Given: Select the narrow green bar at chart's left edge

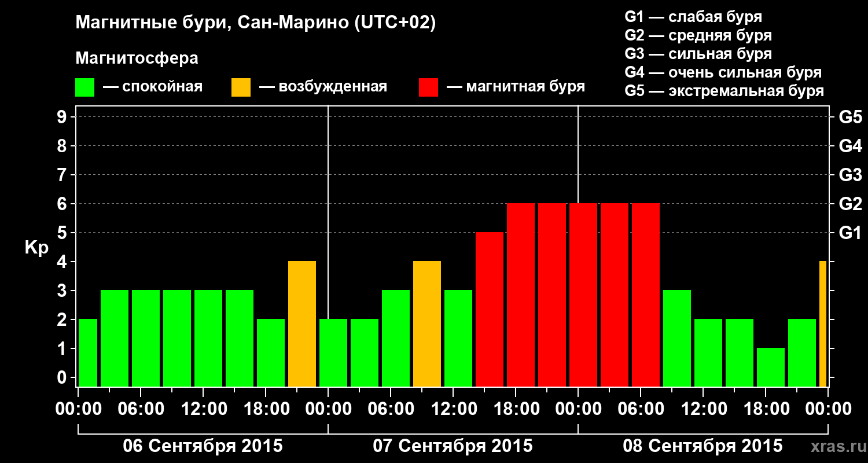Looking at the screenshot, I should 88,353.
